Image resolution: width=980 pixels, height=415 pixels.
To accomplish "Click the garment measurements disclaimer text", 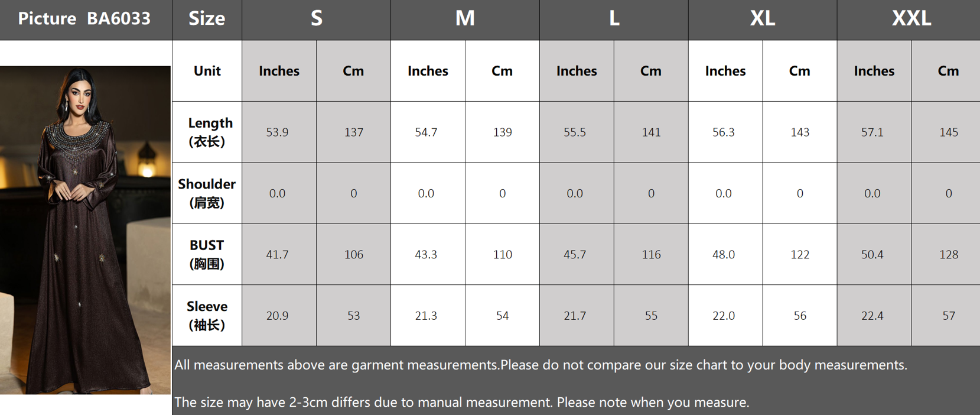I will pos(541,365).
